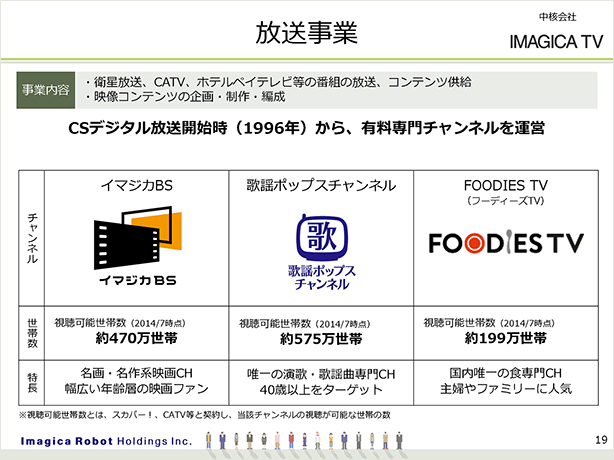This screenshot has height=460, width=614.
Task: Click the 中核会社 label
Action: 558,17
